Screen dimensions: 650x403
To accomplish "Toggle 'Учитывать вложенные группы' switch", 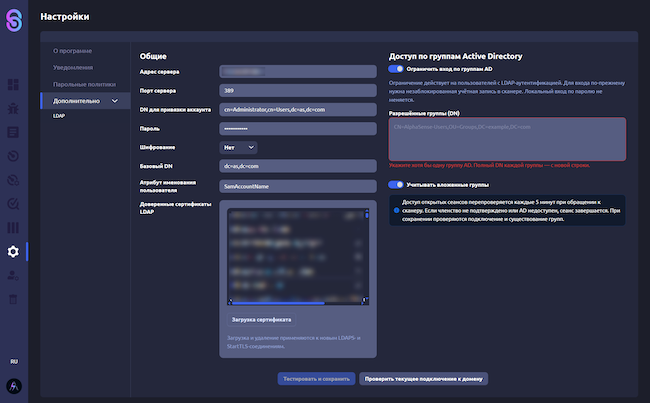I will point(396,185).
